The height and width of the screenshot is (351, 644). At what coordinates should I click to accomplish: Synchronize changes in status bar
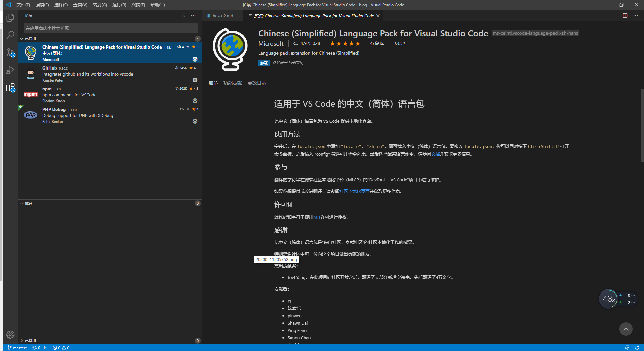pos(40,348)
